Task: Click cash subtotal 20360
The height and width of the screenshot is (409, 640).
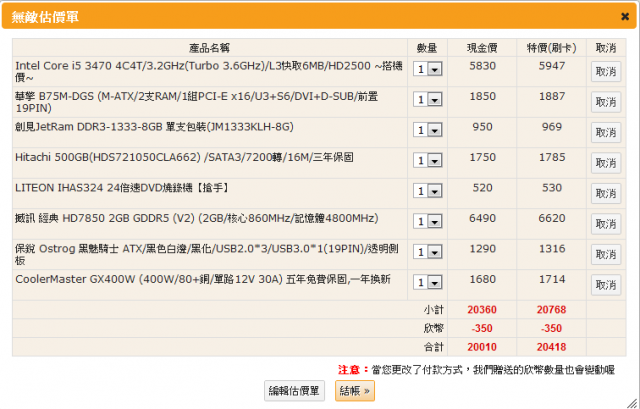Action: coord(482,310)
